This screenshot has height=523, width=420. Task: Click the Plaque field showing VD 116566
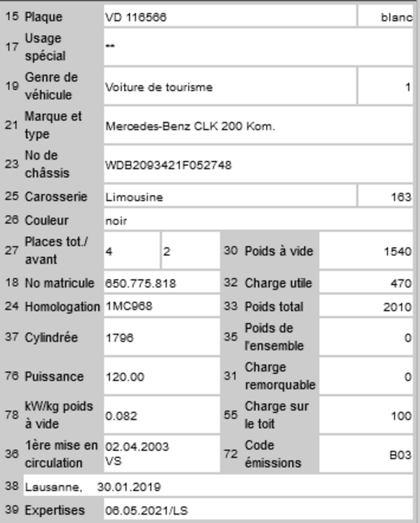coord(230,17)
